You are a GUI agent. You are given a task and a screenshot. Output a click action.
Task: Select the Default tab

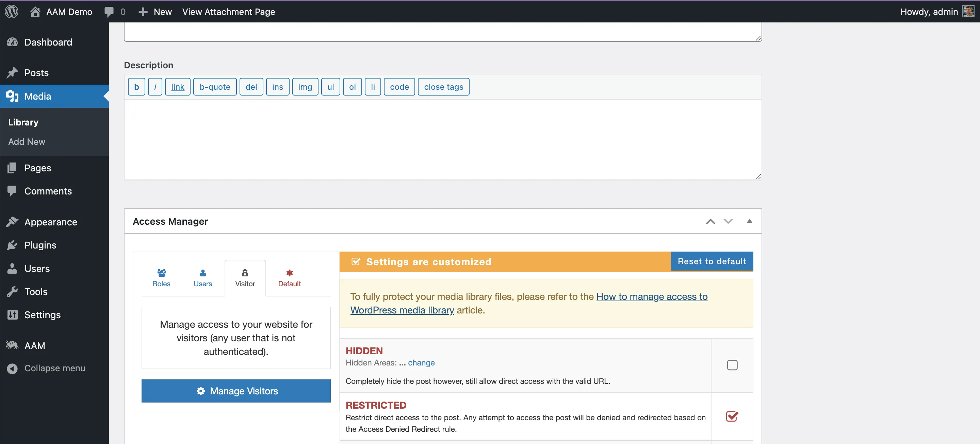[290, 278]
